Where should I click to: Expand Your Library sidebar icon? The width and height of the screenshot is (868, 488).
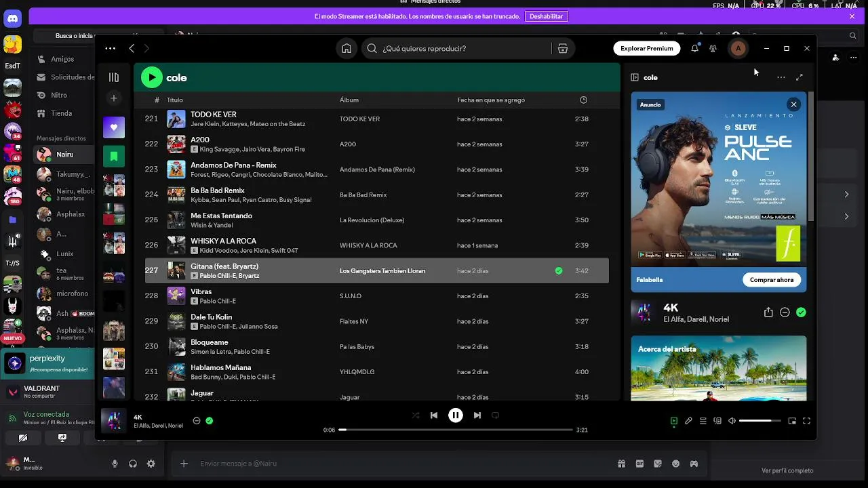click(114, 77)
